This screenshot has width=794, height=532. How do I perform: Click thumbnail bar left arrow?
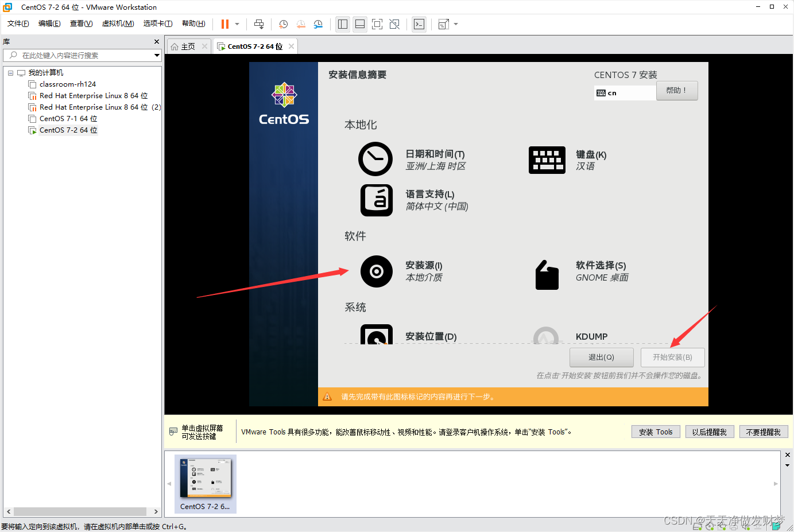[169, 484]
